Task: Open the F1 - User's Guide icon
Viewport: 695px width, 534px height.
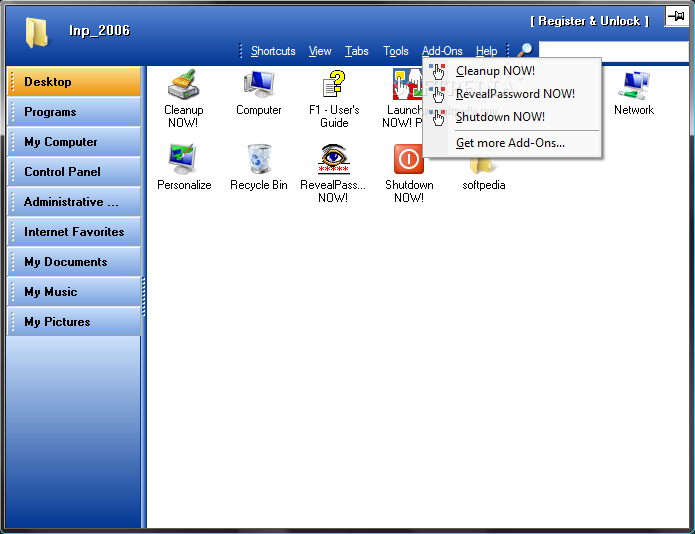Action: click(334, 84)
